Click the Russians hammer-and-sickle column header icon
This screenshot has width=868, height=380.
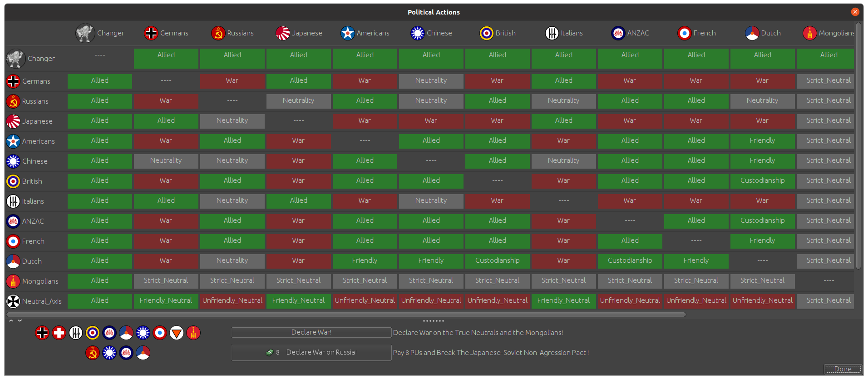(x=218, y=33)
